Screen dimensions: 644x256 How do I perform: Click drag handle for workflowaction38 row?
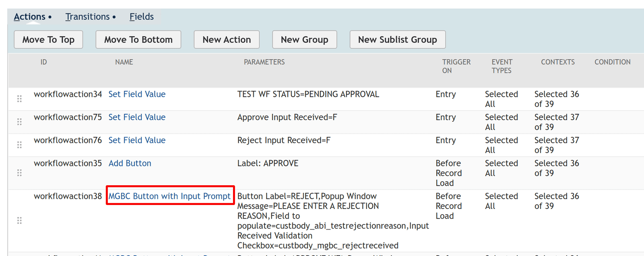click(19, 221)
